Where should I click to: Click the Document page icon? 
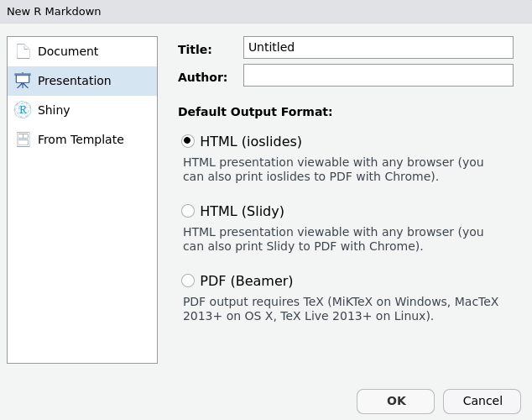pos(23,51)
